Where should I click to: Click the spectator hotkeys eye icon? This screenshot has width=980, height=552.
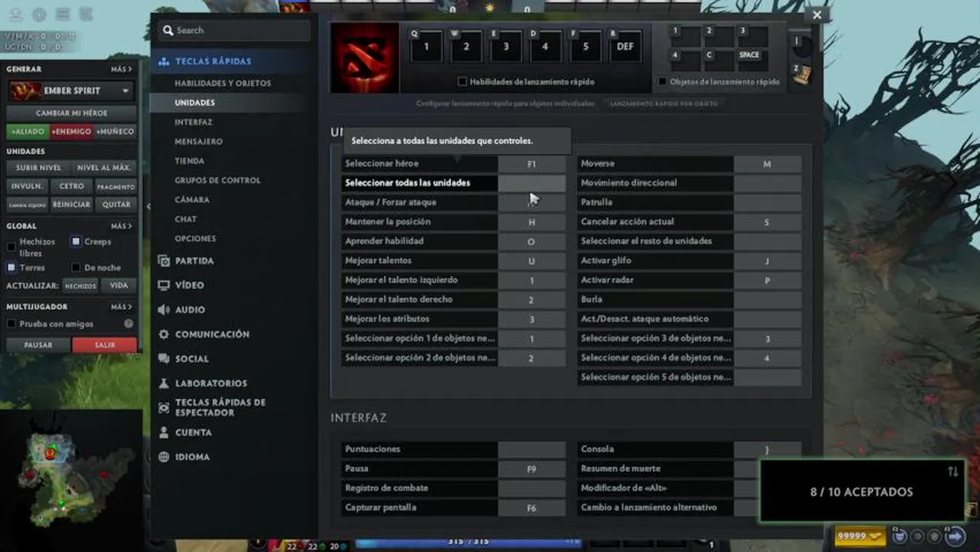point(163,408)
